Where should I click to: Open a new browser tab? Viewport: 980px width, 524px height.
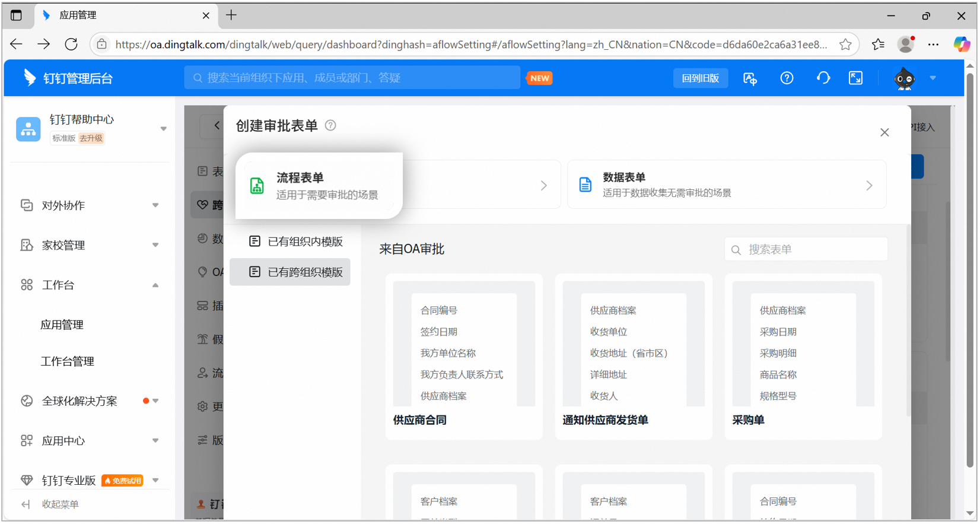point(231,15)
